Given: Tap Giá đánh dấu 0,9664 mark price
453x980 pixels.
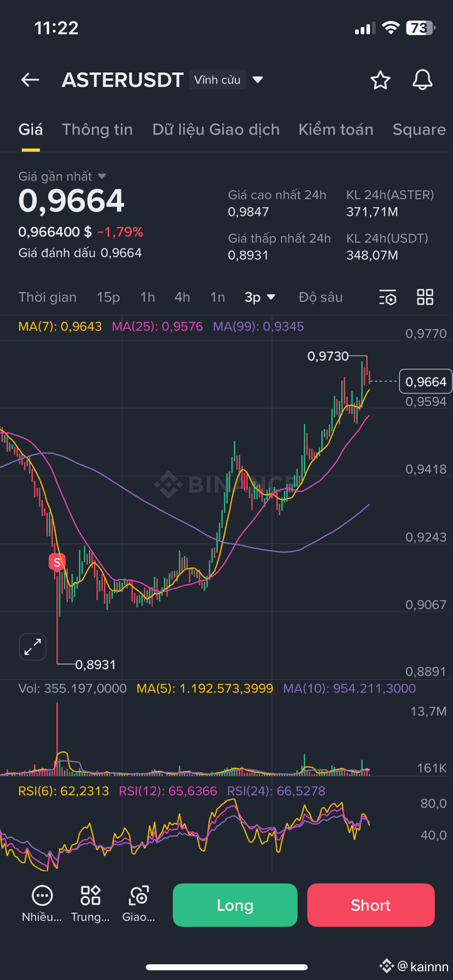Looking at the screenshot, I should 80,253.
